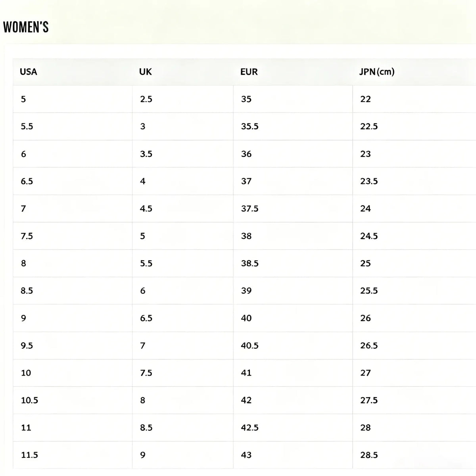The width and height of the screenshot is (476, 476).
Task: Click the EUR 37.5 cell
Action: [293, 209]
